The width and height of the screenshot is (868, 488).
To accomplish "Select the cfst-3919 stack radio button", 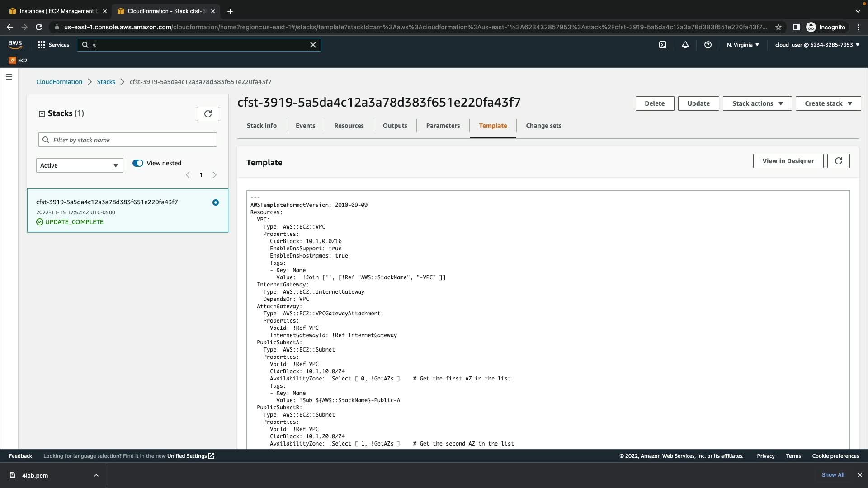I will (216, 202).
